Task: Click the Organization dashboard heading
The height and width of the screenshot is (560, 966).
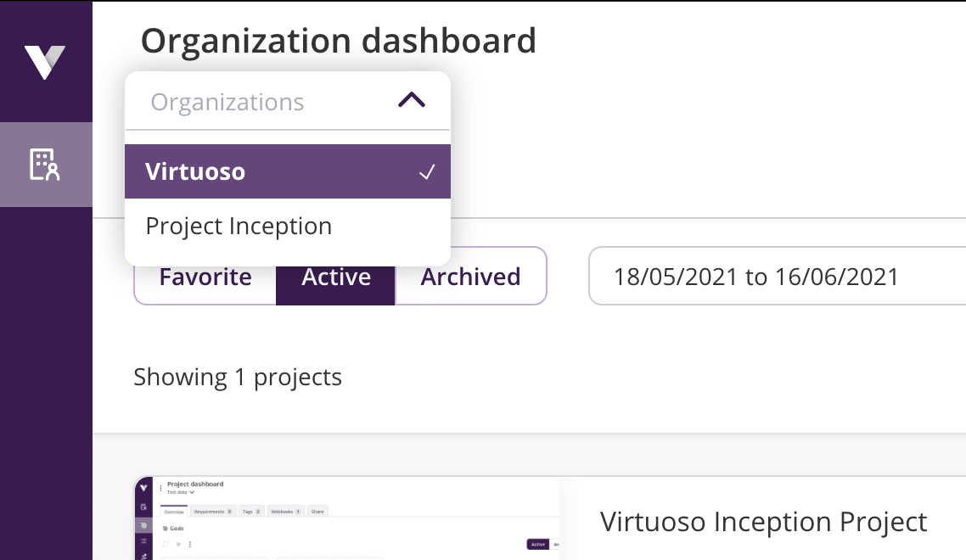Action: click(x=338, y=41)
